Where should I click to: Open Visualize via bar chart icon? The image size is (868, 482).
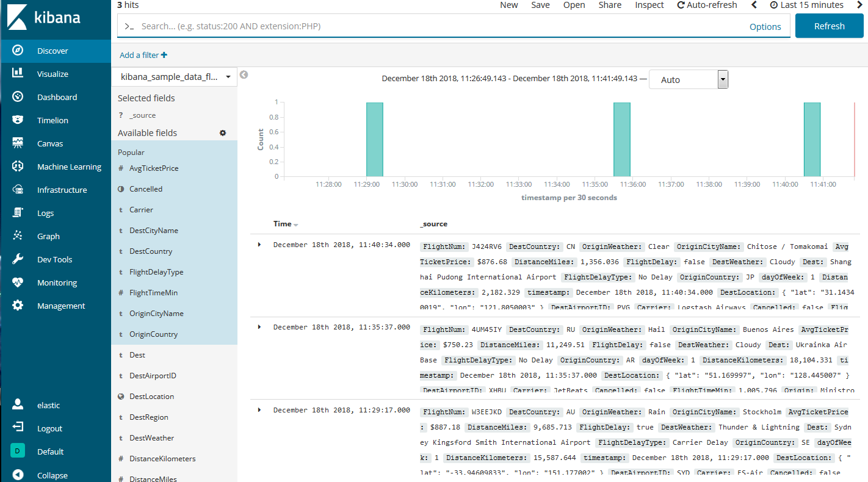[x=18, y=74]
